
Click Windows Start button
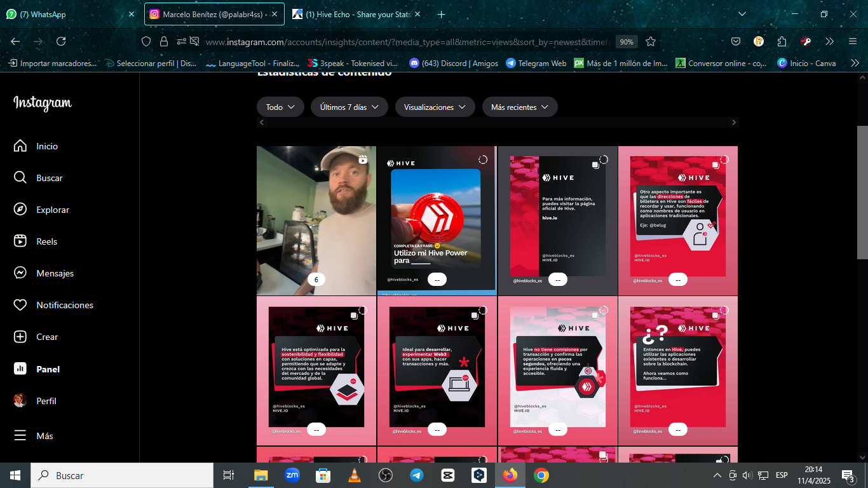[x=15, y=475]
